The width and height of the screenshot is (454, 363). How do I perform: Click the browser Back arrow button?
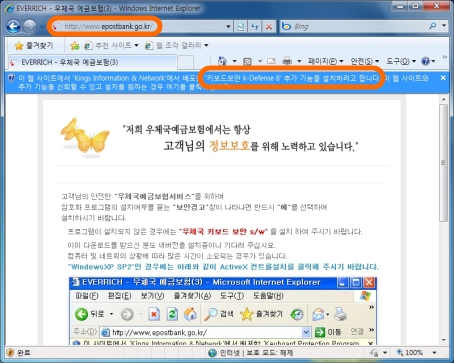pos(14,26)
